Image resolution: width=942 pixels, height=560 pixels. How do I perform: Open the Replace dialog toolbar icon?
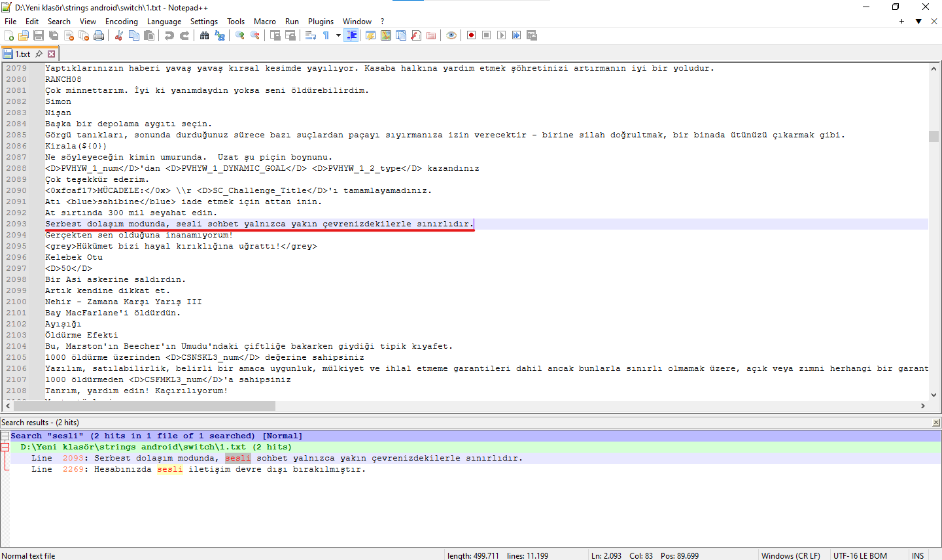tap(220, 35)
